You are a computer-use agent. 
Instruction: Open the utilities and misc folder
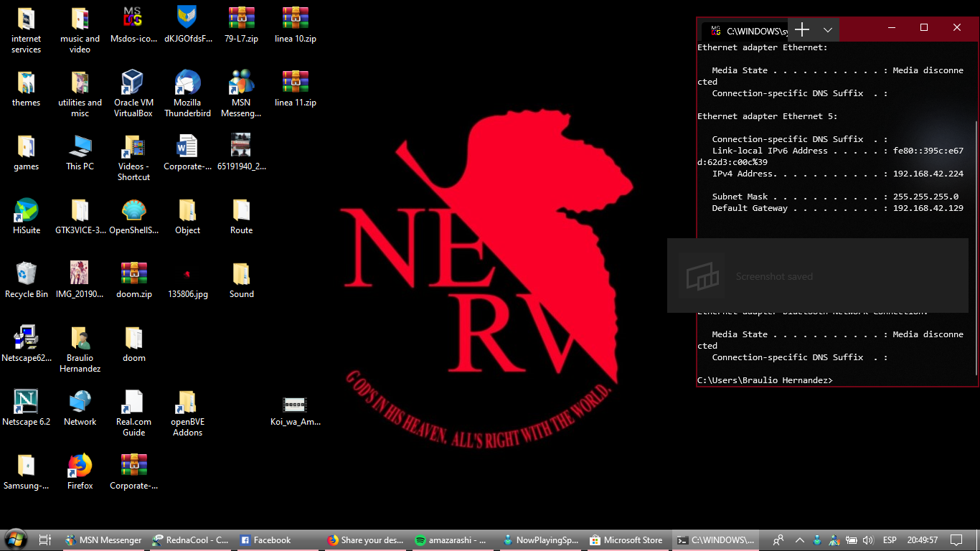pyautogui.click(x=80, y=83)
